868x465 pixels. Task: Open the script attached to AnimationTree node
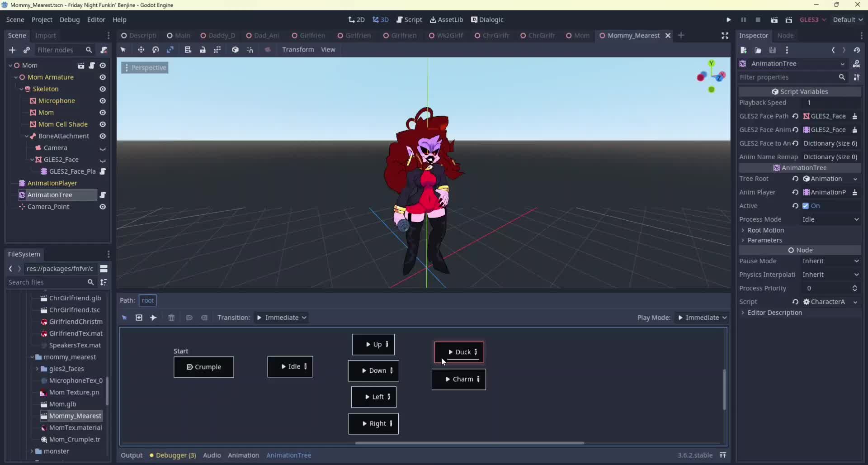coord(103,195)
